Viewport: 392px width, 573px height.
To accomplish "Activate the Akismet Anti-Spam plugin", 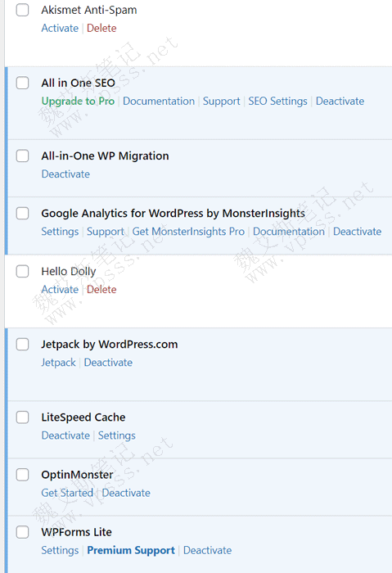I will click(x=60, y=28).
